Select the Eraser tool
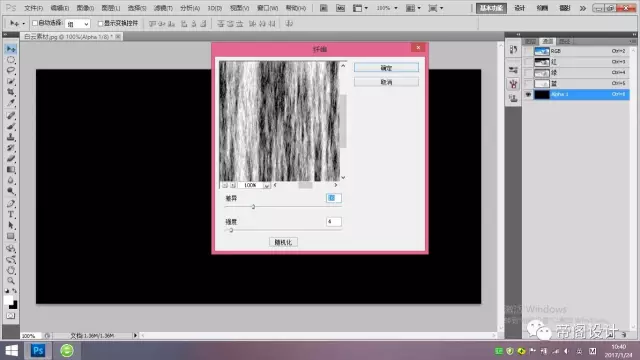This screenshot has width=640, height=360. pos(11,158)
